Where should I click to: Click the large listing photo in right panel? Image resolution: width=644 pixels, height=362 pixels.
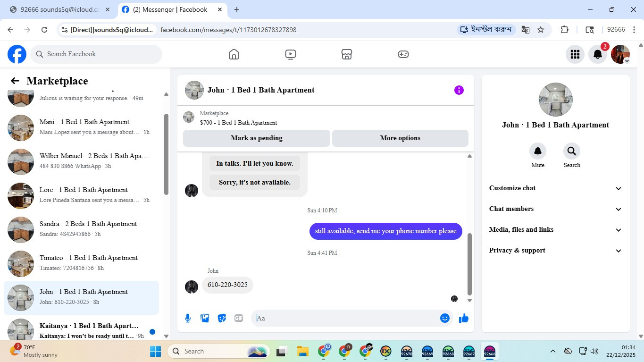[556, 100]
